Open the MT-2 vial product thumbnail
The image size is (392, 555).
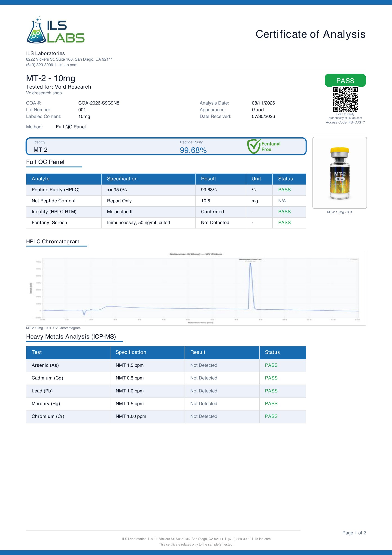tap(340, 173)
